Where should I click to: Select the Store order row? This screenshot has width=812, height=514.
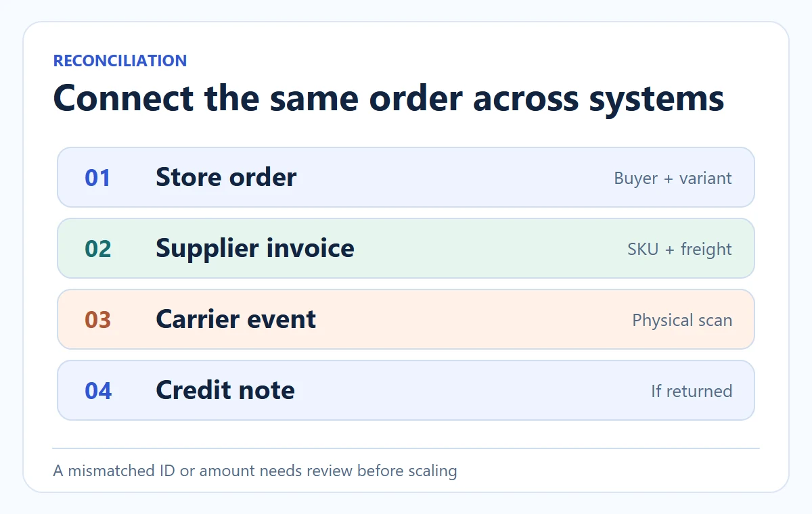pyautogui.click(x=406, y=177)
